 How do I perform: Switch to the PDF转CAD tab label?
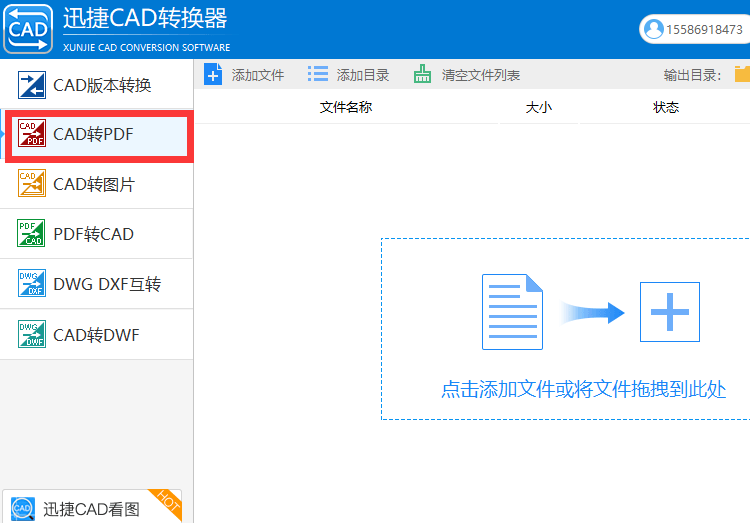tap(94, 234)
